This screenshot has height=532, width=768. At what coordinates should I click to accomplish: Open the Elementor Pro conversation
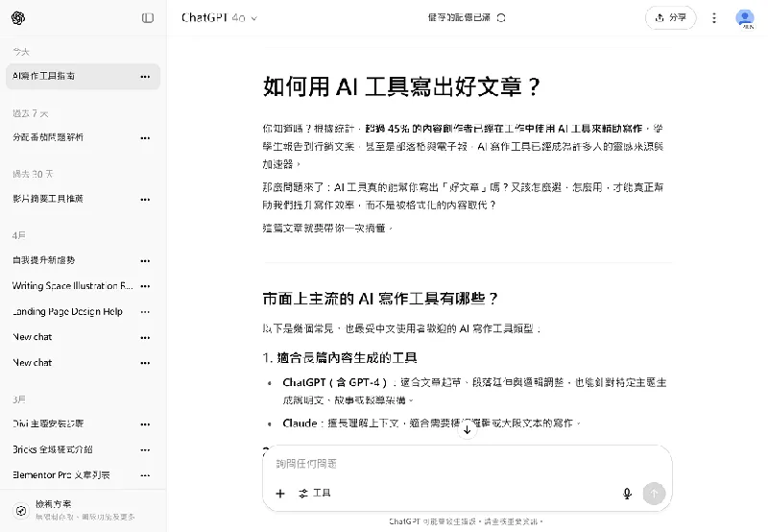(84, 475)
